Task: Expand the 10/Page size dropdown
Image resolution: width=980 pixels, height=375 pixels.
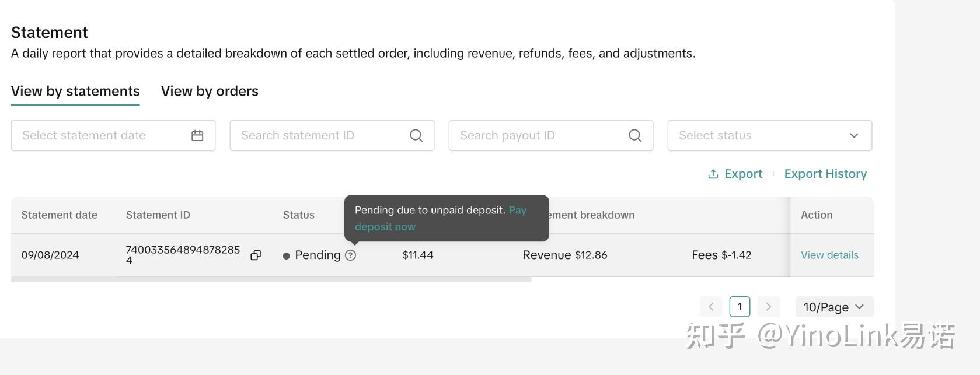Action: (834, 307)
